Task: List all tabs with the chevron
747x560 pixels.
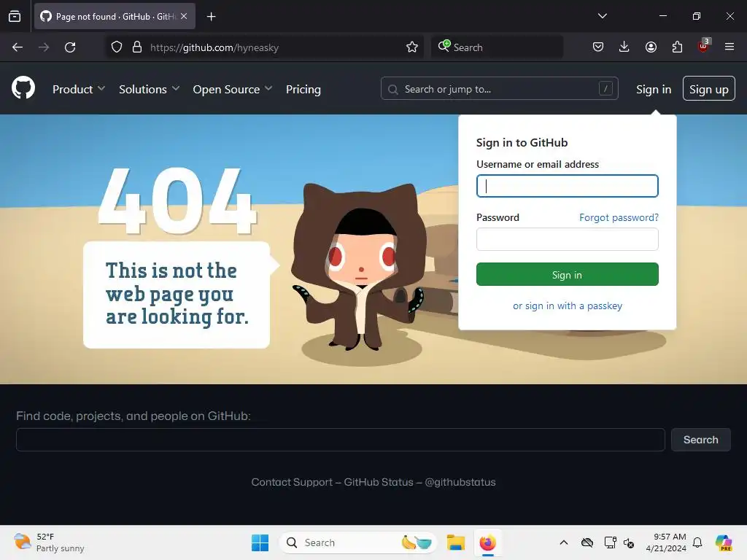Action: coord(602,16)
